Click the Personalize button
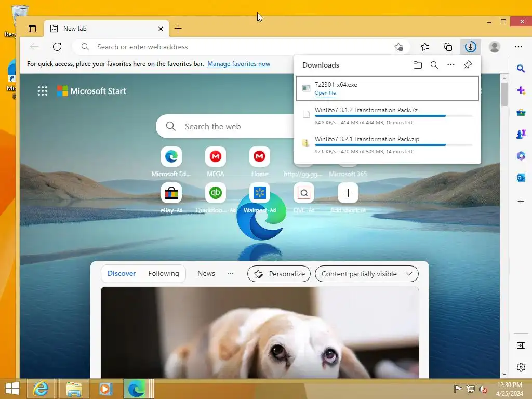532x399 pixels. pyautogui.click(x=279, y=274)
